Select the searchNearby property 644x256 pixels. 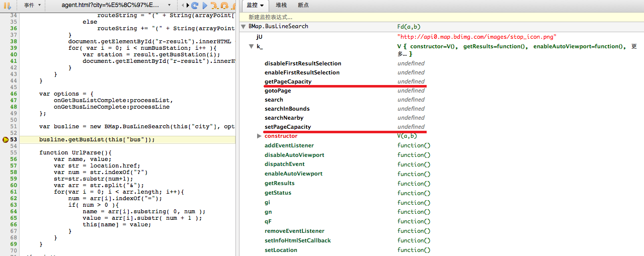[x=284, y=118]
